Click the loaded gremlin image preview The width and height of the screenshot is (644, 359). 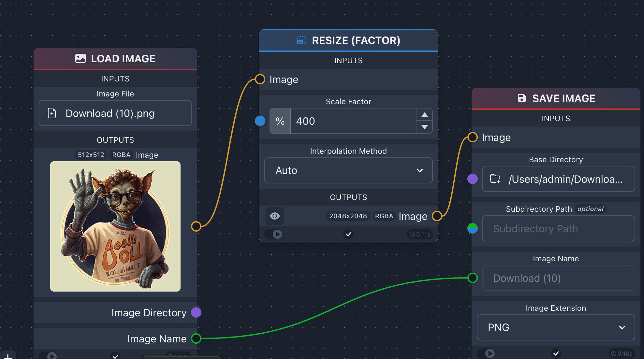pyautogui.click(x=115, y=226)
